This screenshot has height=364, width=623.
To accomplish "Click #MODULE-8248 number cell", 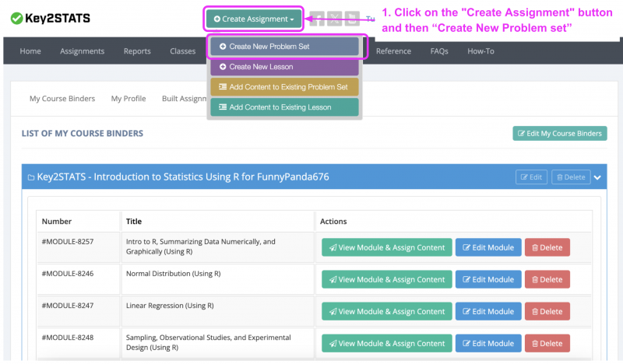I will (68, 338).
